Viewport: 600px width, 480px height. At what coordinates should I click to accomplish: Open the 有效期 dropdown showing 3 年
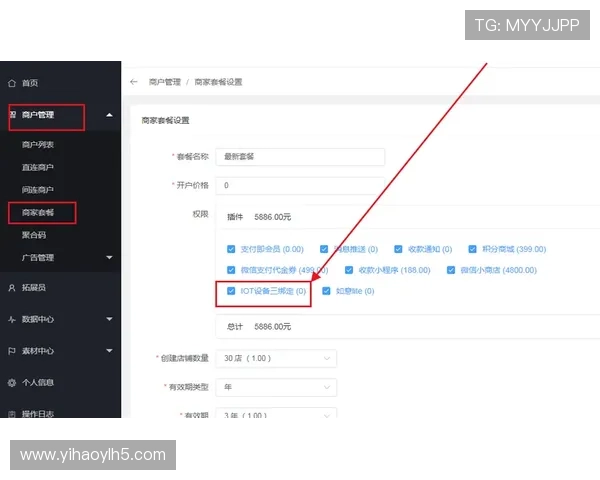pyautogui.click(x=276, y=413)
